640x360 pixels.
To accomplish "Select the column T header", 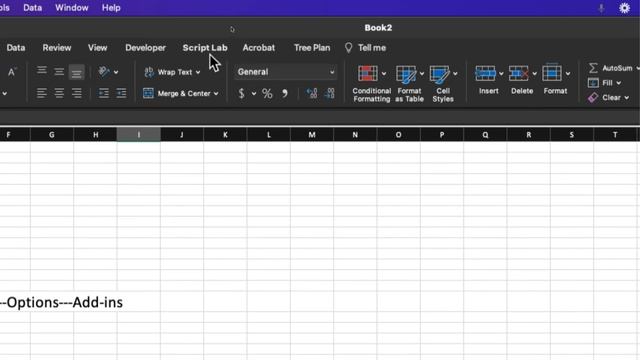I will (615, 135).
